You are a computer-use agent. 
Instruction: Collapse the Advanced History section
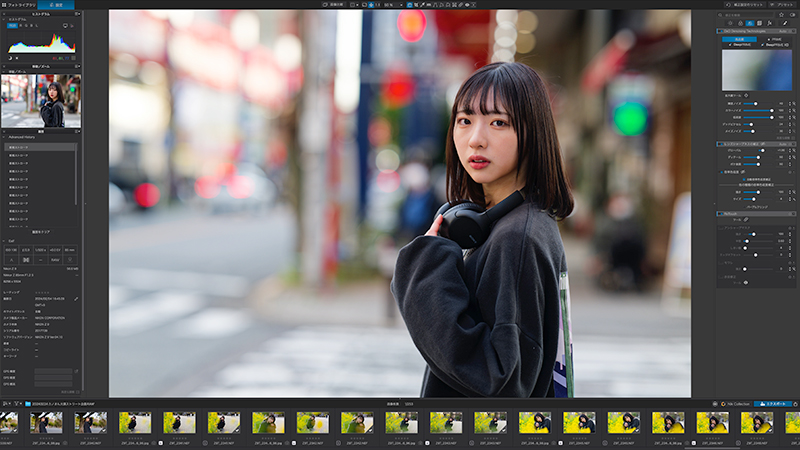coord(4,137)
